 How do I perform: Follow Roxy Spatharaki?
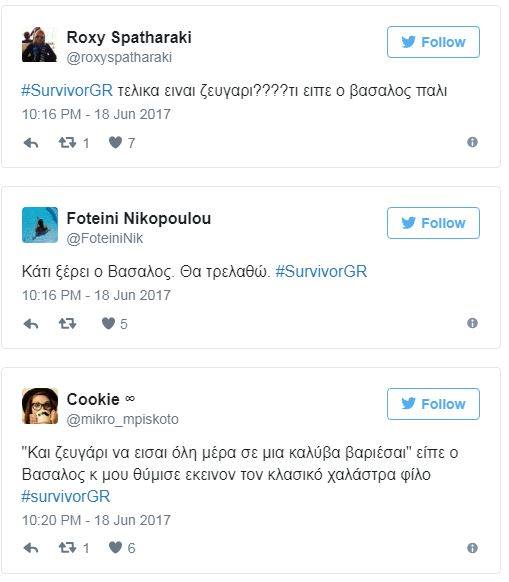[433, 42]
